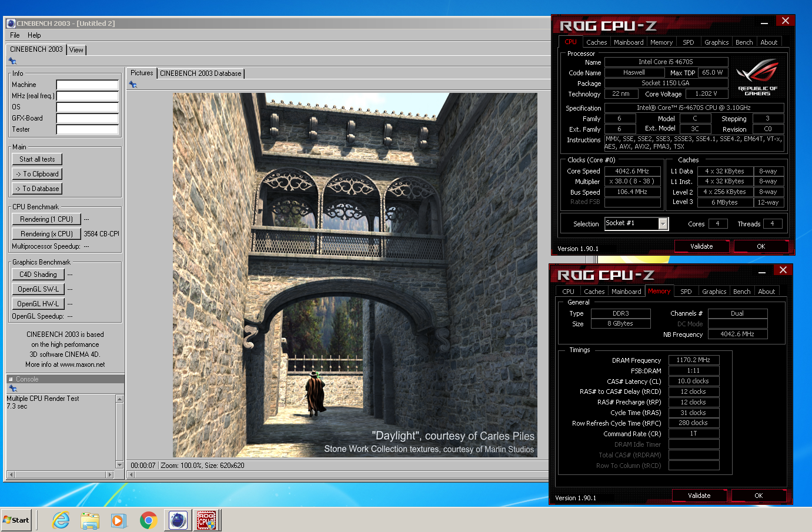The height and width of the screenshot is (532, 812).
Task: Open the Help menu
Action: point(34,35)
